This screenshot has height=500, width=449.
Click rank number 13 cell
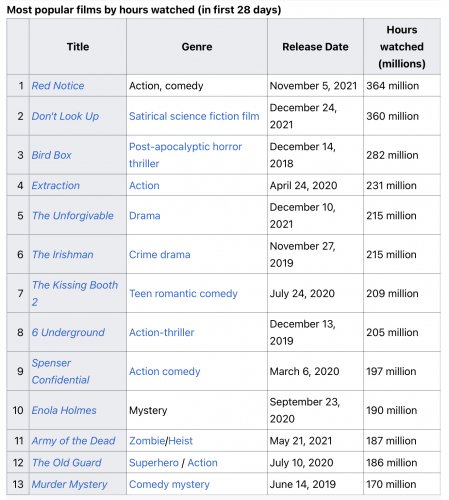click(x=18, y=484)
